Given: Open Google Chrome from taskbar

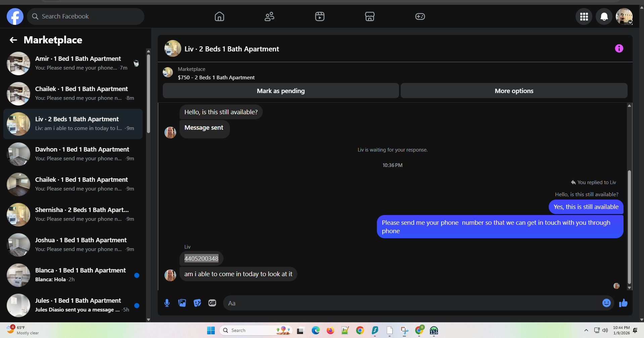Looking at the screenshot, I should (x=360, y=331).
